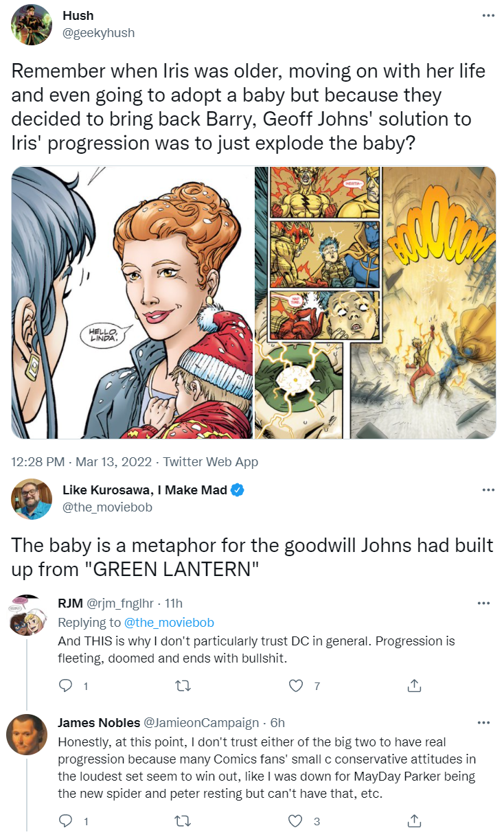Open more options for Hush's tweet

point(488,16)
